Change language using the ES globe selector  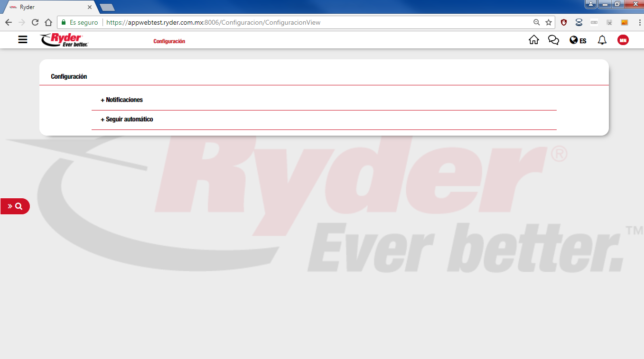[x=578, y=40]
